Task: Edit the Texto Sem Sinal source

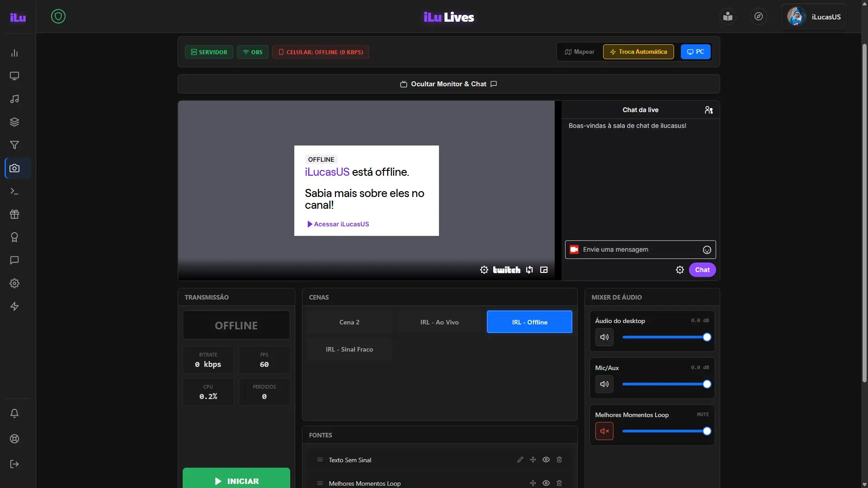Action: [520, 460]
